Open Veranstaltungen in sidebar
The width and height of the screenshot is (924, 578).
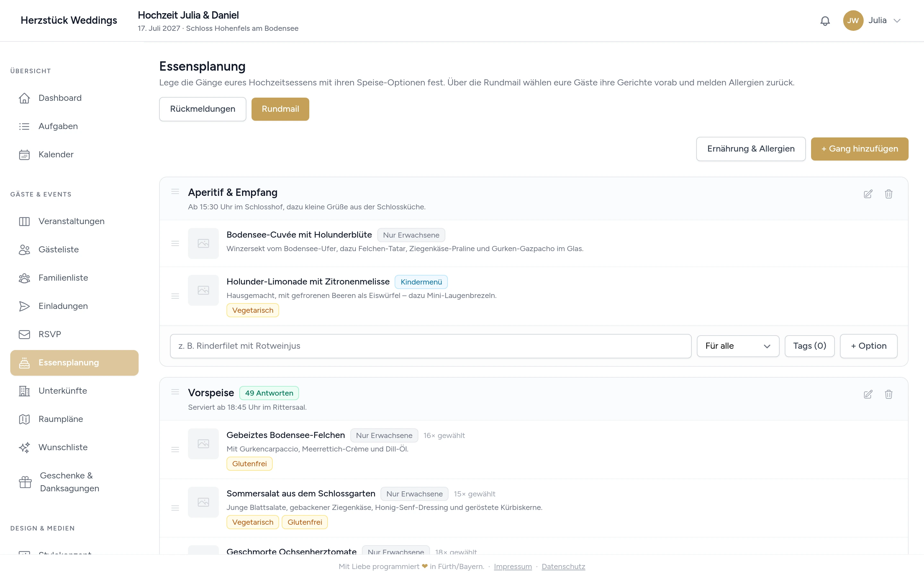(x=74, y=221)
